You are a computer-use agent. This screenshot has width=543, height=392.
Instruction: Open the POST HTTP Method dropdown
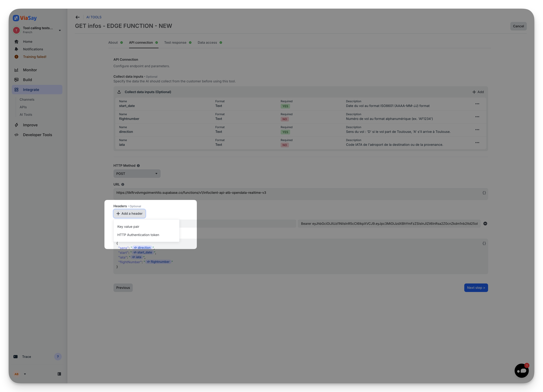coord(137,173)
